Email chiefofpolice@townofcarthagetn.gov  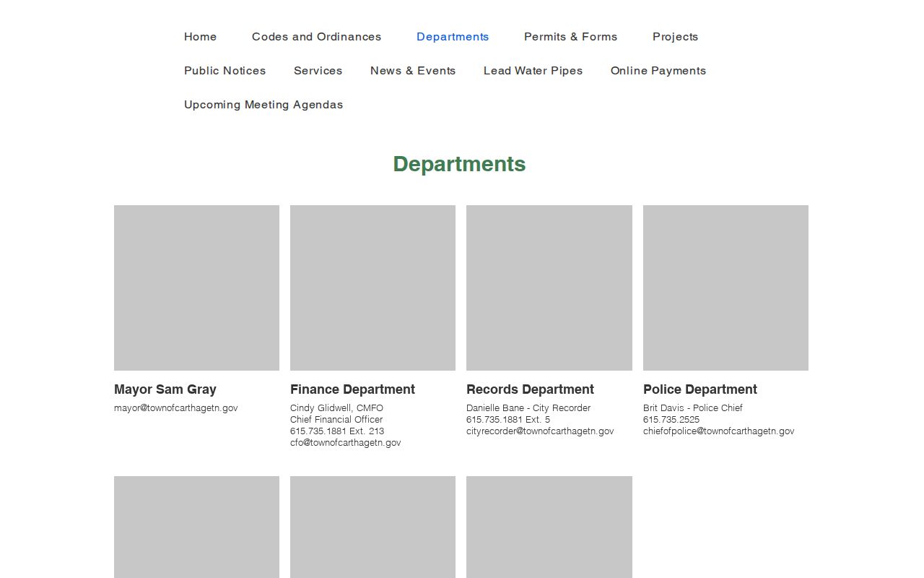click(x=718, y=431)
